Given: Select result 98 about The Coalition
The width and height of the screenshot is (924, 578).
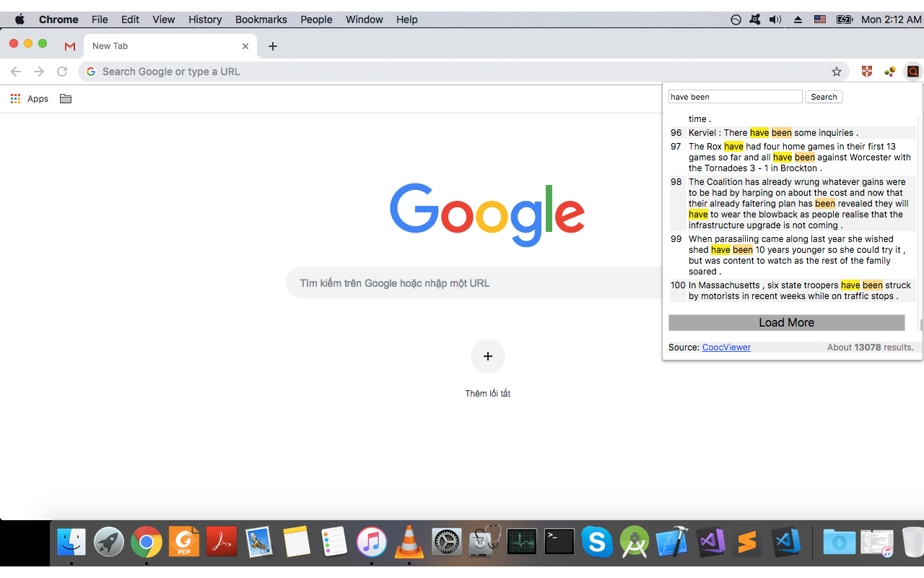Looking at the screenshot, I should pyautogui.click(x=793, y=204).
